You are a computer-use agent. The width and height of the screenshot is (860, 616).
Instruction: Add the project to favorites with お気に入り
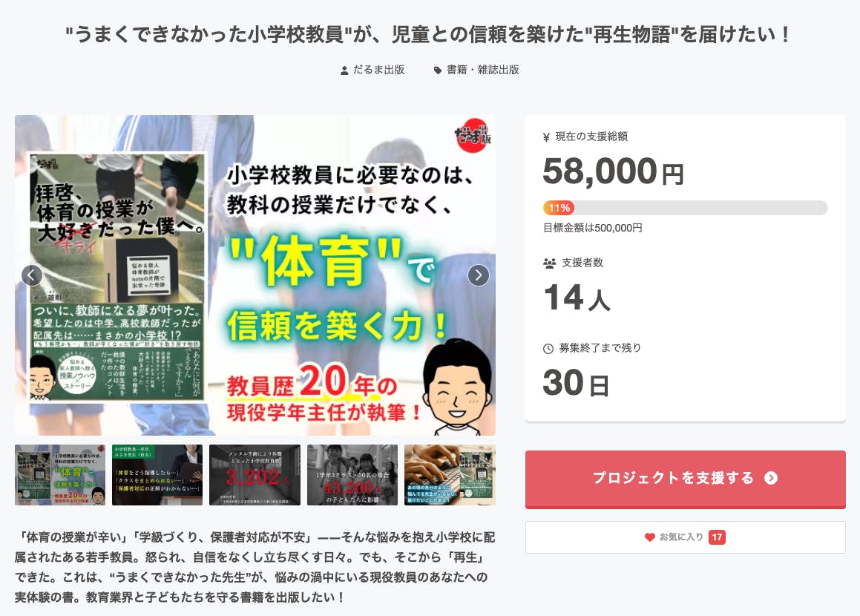685,537
